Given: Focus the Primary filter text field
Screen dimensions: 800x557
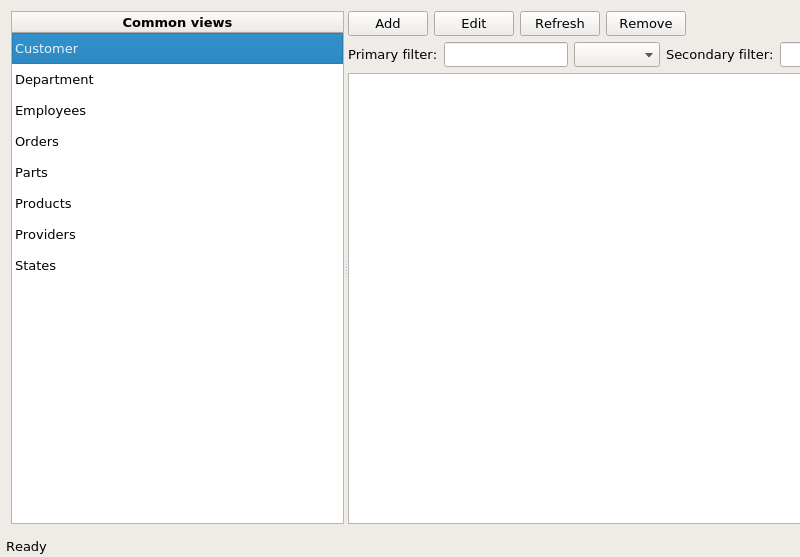Looking at the screenshot, I should (x=506, y=55).
